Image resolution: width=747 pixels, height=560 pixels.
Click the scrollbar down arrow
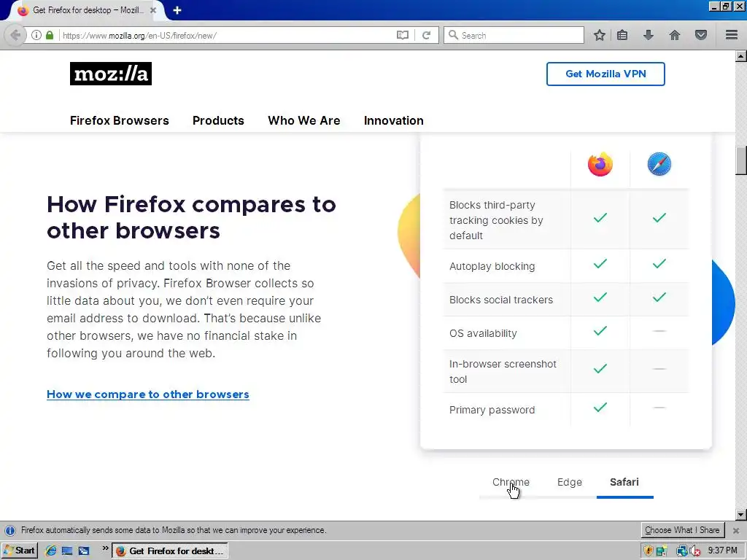tap(741, 515)
